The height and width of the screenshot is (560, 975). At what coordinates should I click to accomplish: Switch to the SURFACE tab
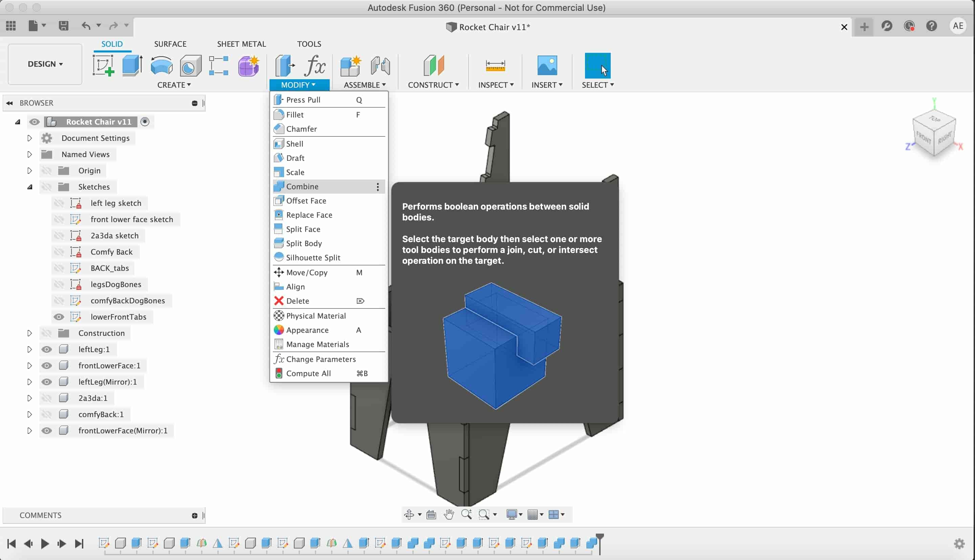170,44
